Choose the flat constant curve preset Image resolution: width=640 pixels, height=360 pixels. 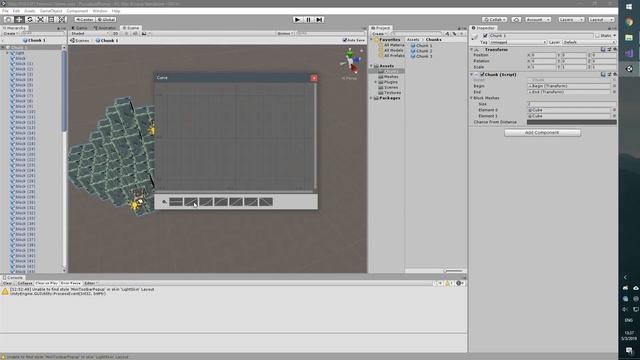click(x=176, y=202)
